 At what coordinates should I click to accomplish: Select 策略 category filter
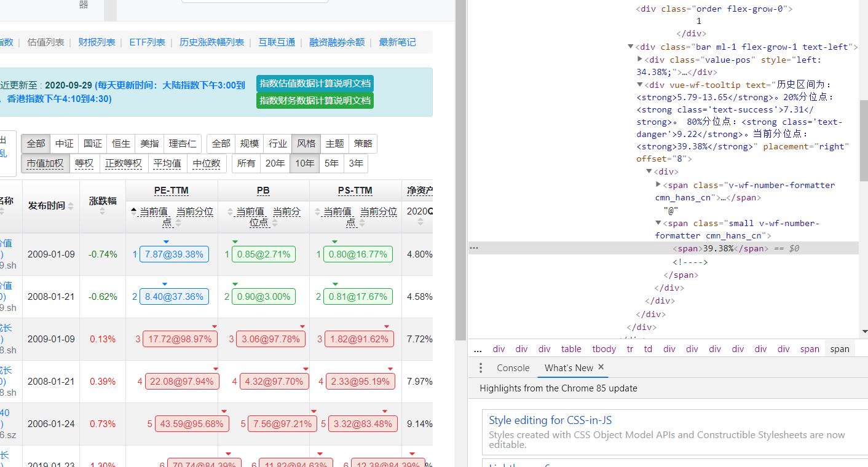click(x=363, y=143)
